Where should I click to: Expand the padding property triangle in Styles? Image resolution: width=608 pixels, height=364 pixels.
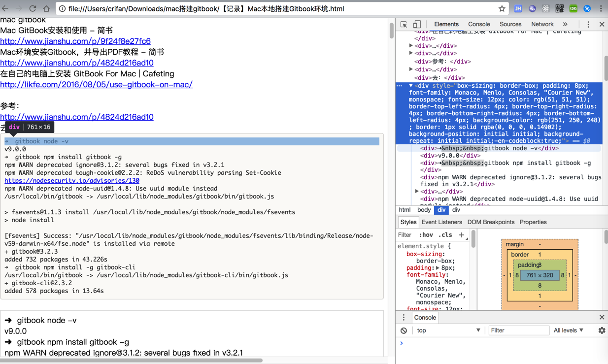click(438, 268)
